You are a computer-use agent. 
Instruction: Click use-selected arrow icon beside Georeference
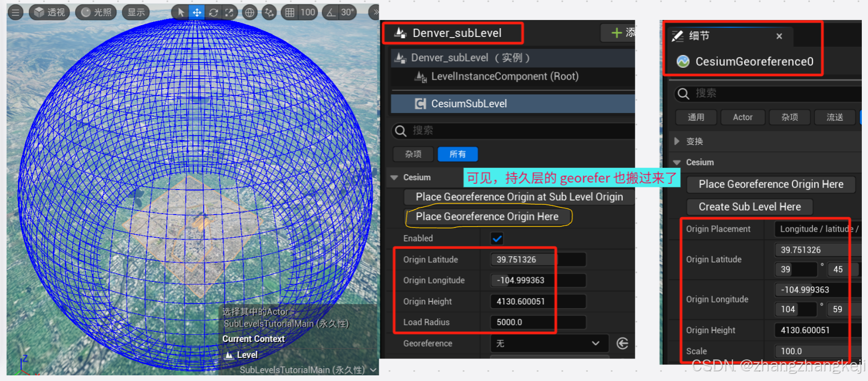point(622,344)
